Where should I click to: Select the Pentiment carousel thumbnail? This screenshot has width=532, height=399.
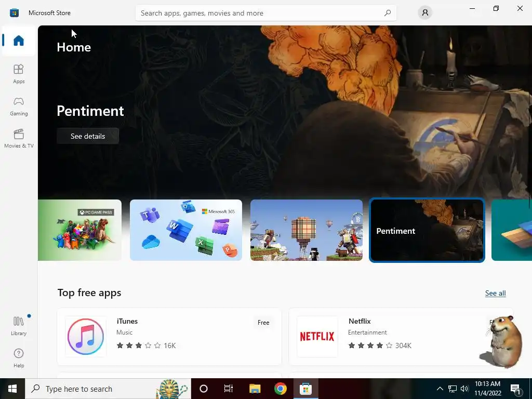click(x=427, y=230)
